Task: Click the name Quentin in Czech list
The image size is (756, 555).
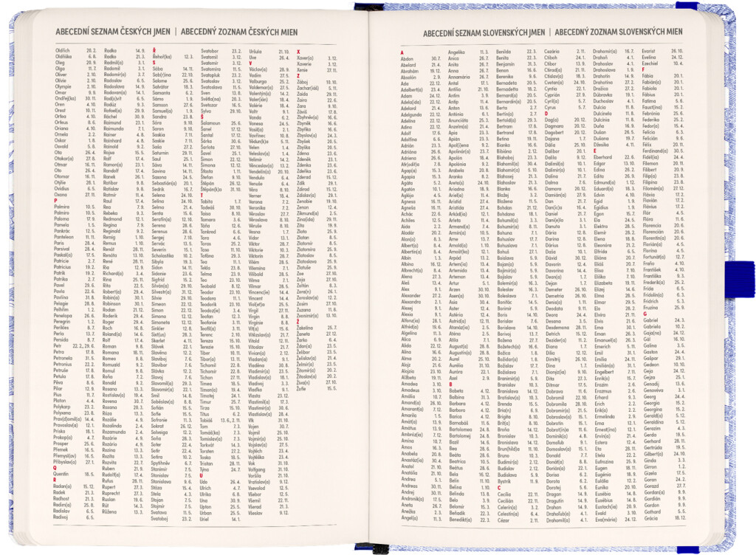Action: 61,474
